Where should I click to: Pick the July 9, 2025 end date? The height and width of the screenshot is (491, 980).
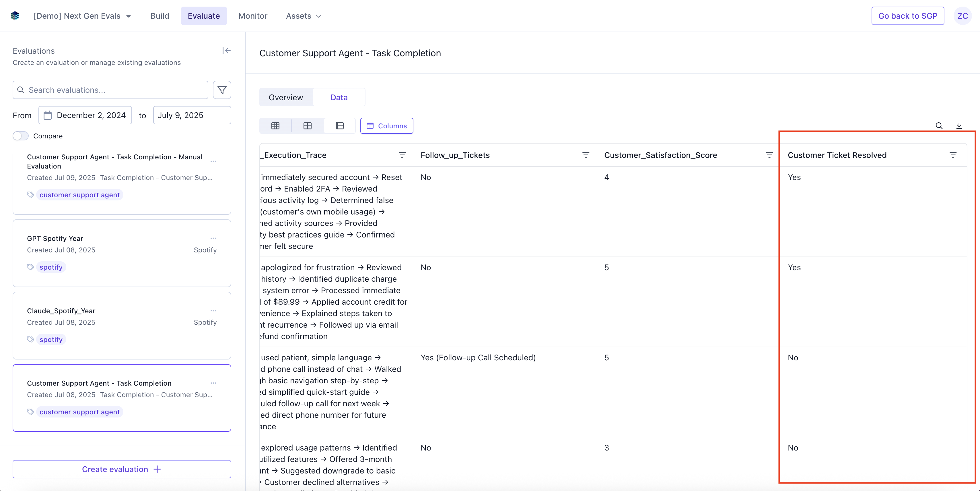[192, 115]
